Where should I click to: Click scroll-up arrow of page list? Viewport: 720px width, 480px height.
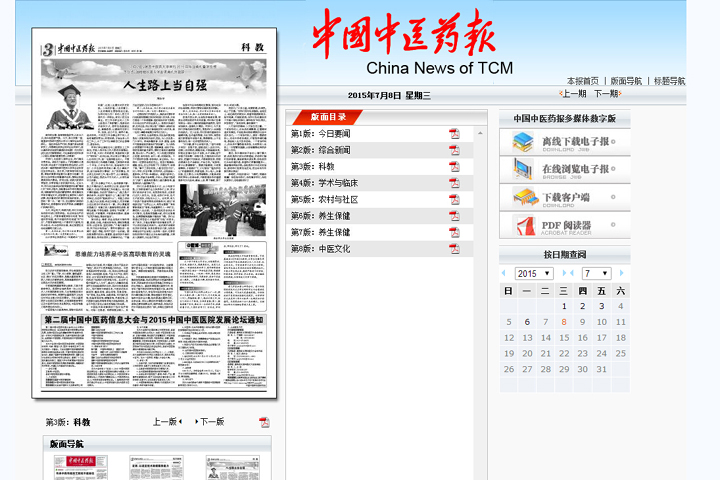pyautogui.click(x=480, y=133)
